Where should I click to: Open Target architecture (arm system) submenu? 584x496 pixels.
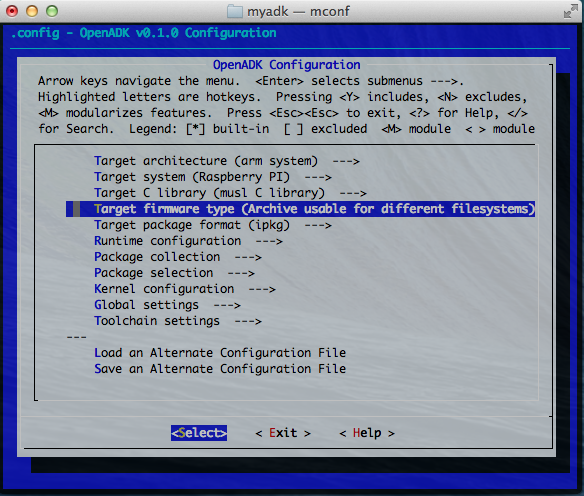click(x=227, y=161)
